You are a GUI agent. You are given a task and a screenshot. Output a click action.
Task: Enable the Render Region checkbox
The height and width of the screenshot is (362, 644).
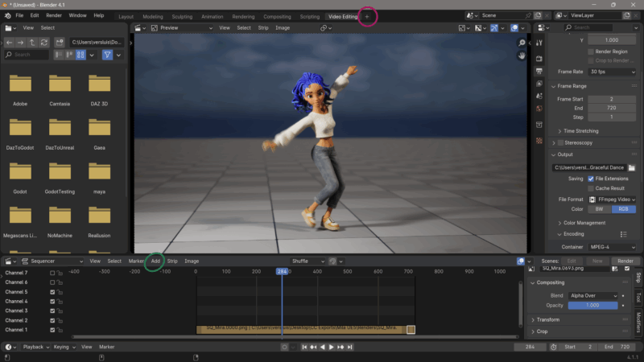591,51
